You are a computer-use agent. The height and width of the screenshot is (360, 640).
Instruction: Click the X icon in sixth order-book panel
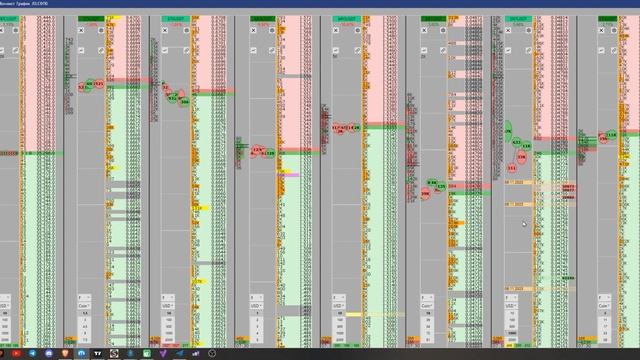pos(424,30)
